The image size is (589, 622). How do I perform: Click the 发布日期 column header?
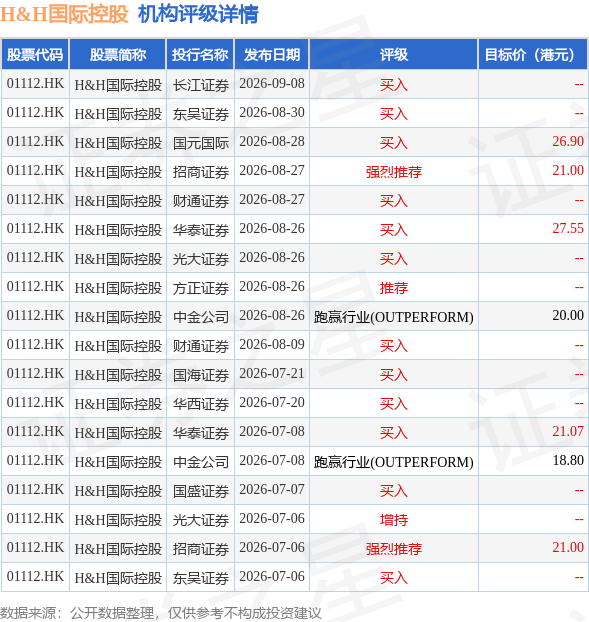click(x=272, y=54)
